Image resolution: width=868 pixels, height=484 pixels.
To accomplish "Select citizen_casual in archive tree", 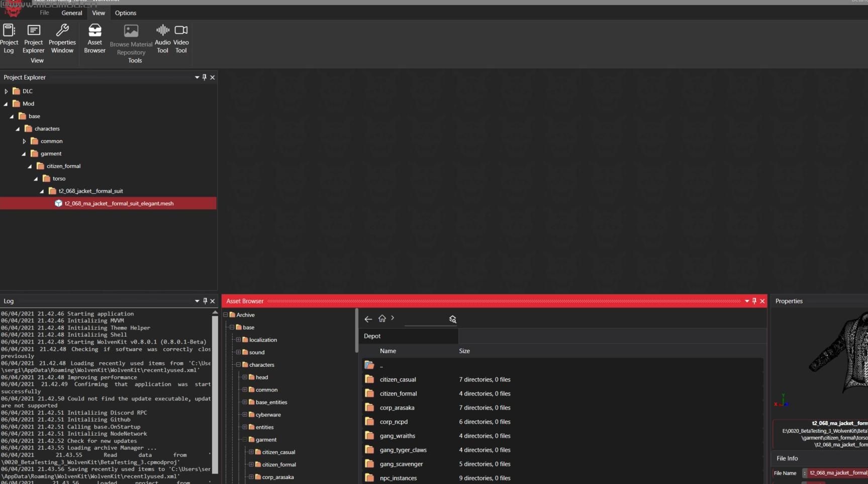I will point(278,452).
